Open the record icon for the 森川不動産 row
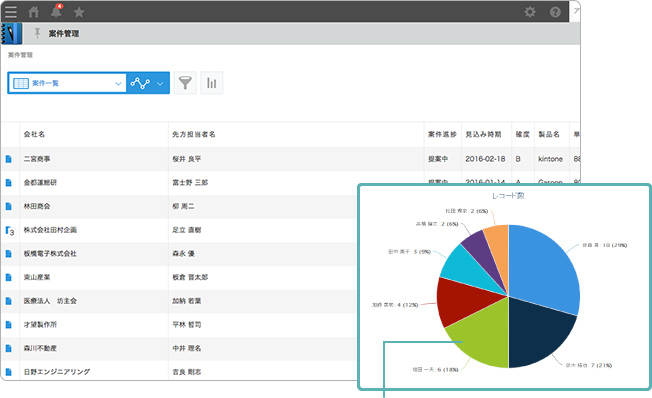Image resolution: width=652 pixels, height=398 pixels. coord(9,349)
